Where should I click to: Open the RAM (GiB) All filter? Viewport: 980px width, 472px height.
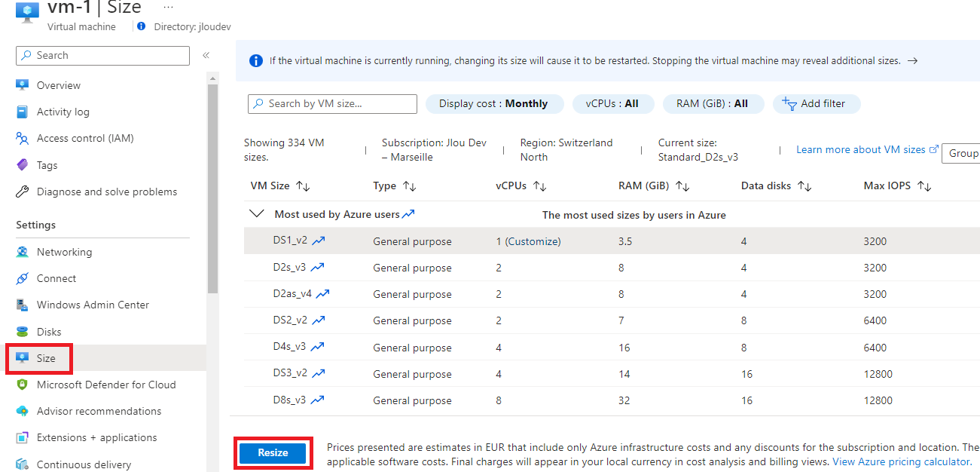pos(713,104)
